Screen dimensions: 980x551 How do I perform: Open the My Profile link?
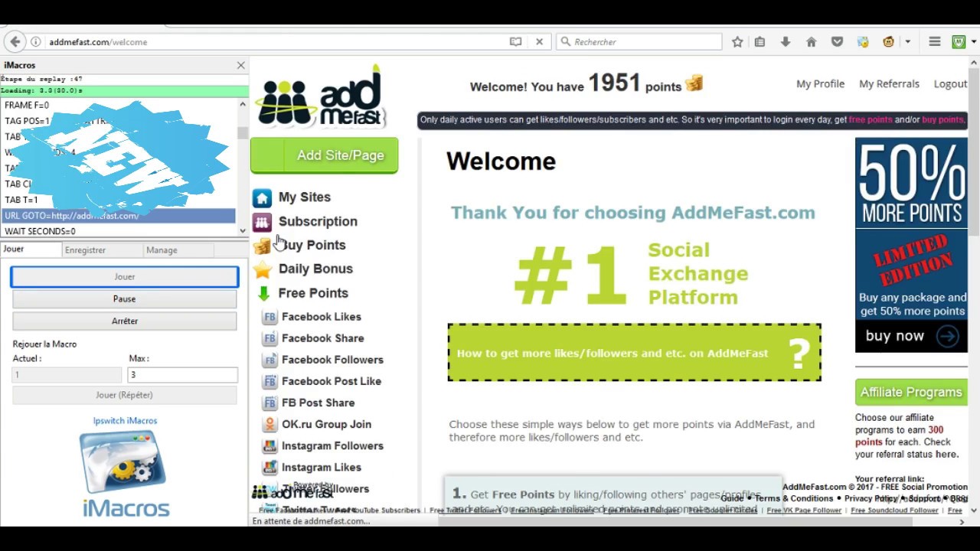click(x=820, y=84)
